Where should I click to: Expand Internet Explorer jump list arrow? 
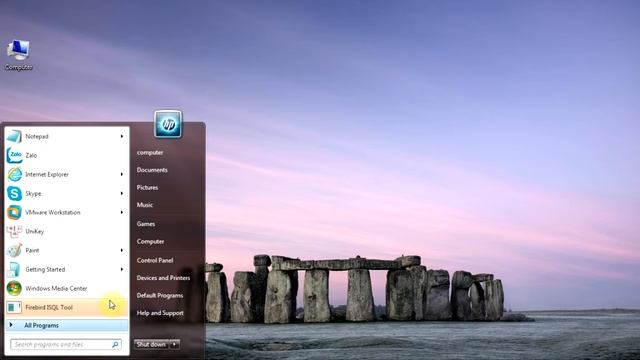coord(122,174)
